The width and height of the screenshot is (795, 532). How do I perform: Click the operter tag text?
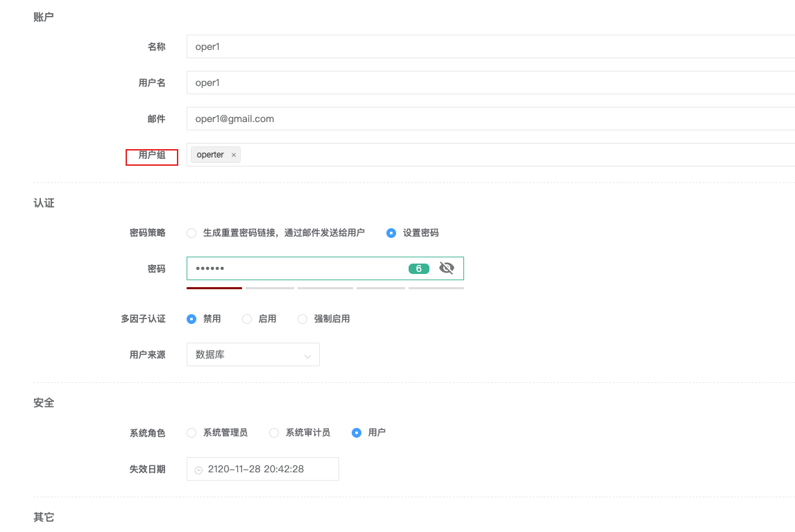[210, 155]
